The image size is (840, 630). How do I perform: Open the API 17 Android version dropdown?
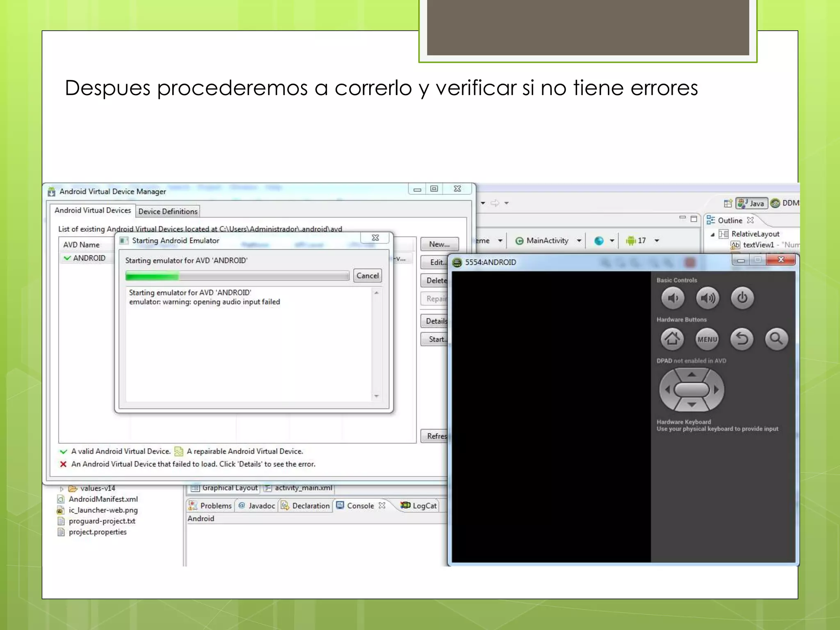click(x=656, y=241)
